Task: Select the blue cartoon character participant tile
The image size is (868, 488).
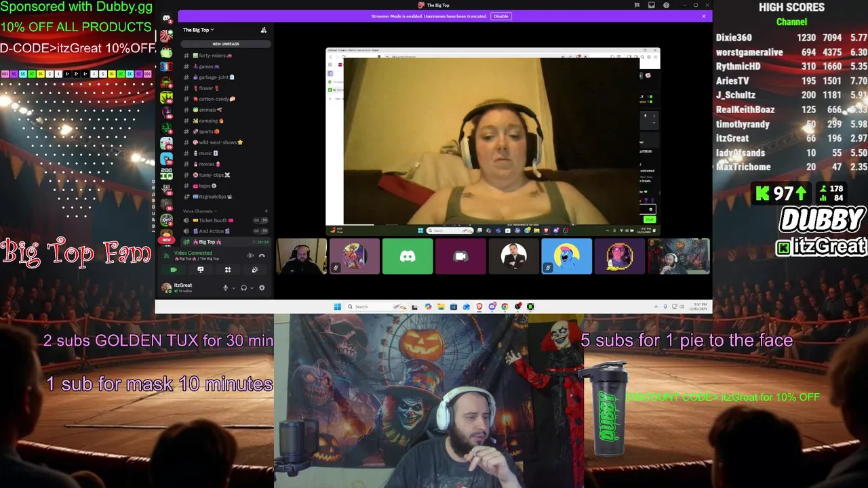Action: point(566,256)
